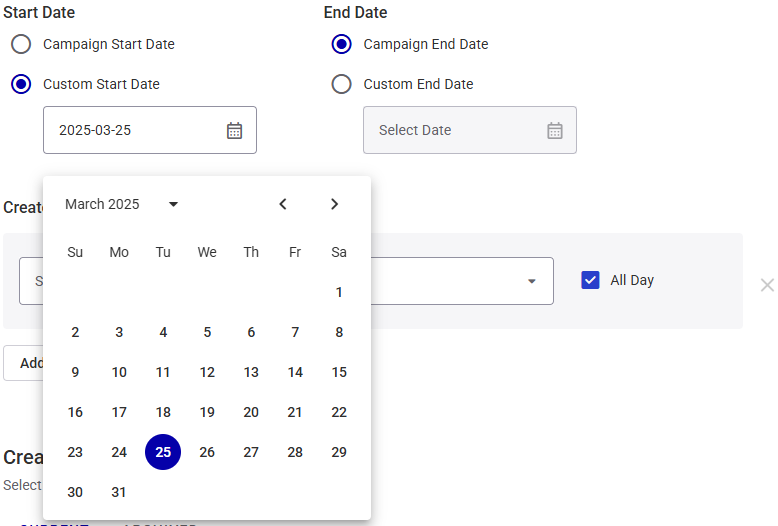The width and height of the screenshot is (778, 526).
Task: Click the custom start date input 2025-03-25
Action: tap(135, 130)
